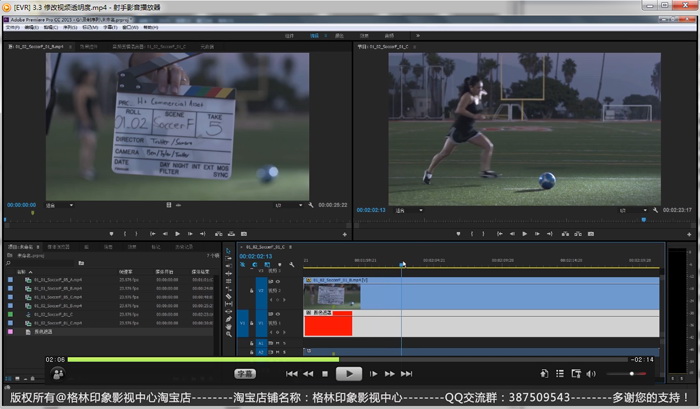Switch to the 颜色 workspace tab
Screen dimensions: 700x409
click(x=339, y=36)
